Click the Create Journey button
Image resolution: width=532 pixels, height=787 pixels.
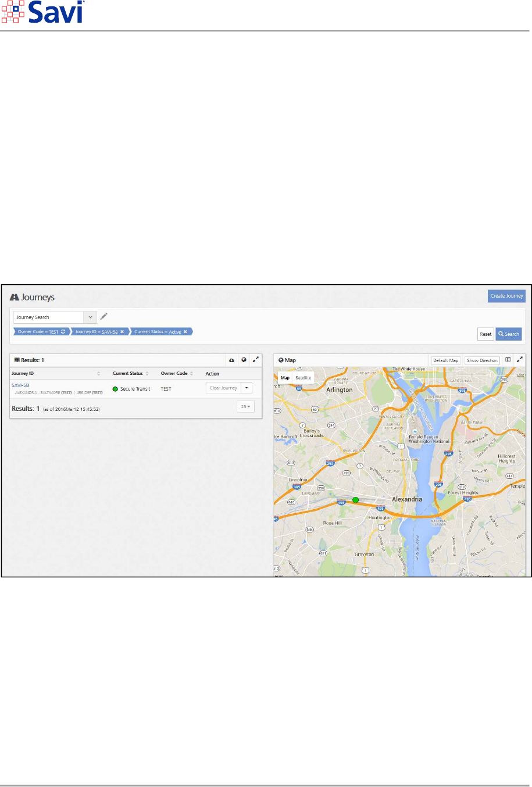pos(506,296)
